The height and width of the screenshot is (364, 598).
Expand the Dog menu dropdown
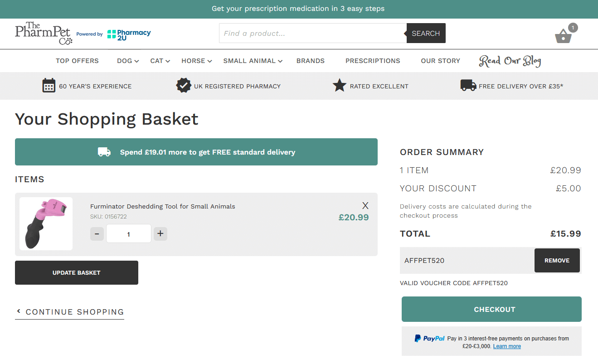click(128, 61)
